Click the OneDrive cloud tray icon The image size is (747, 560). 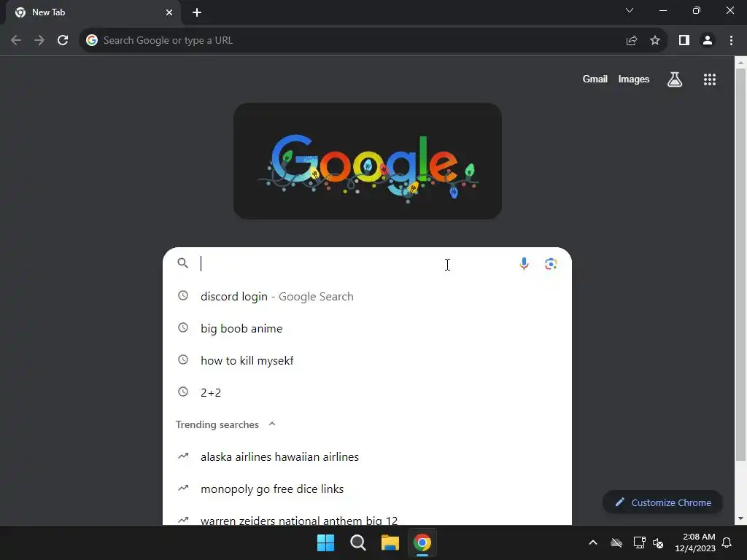pos(616,542)
